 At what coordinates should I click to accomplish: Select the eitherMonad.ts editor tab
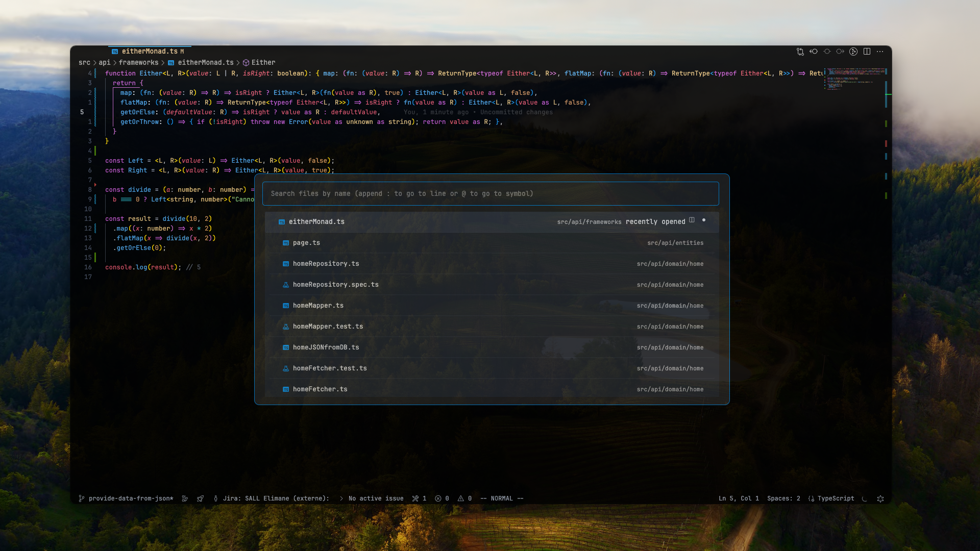(149, 52)
